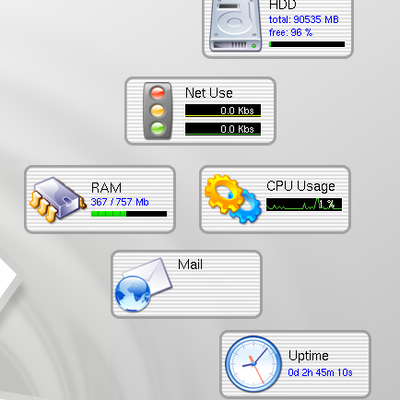Image resolution: width=400 pixels, height=400 pixels.
Task: Click the 'total: 90535 MB' text
Action: tap(304, 20)
